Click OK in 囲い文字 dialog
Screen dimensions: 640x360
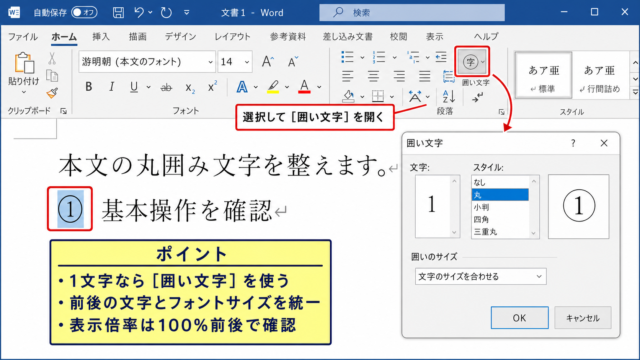pos(520,318)
